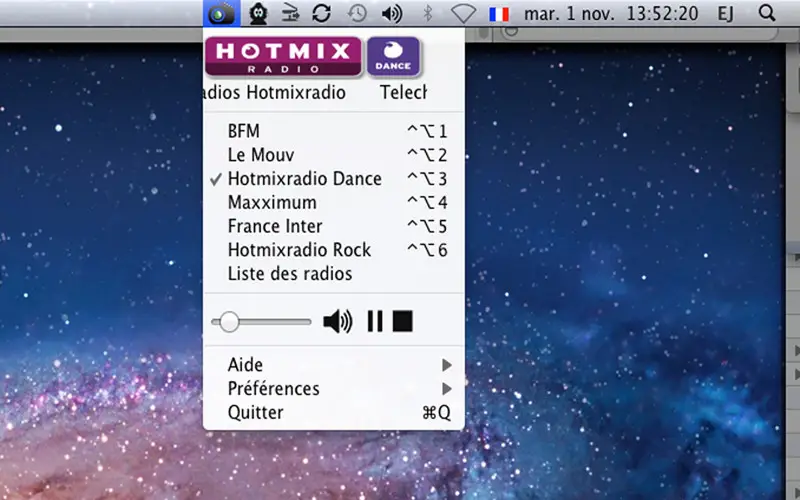
Task: Stop the radio playback
Action: click(403, 322)
